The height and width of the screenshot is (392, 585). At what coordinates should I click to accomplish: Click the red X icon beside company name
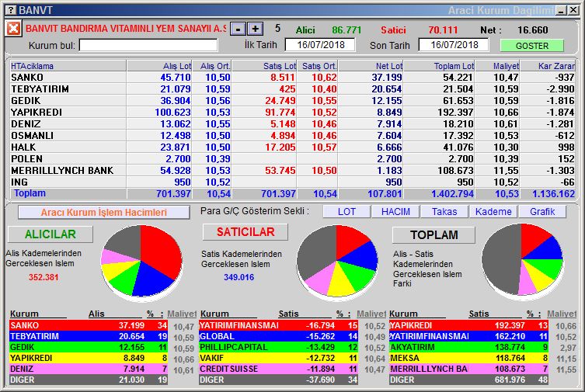pyautogui.click(x=13, y=29)
